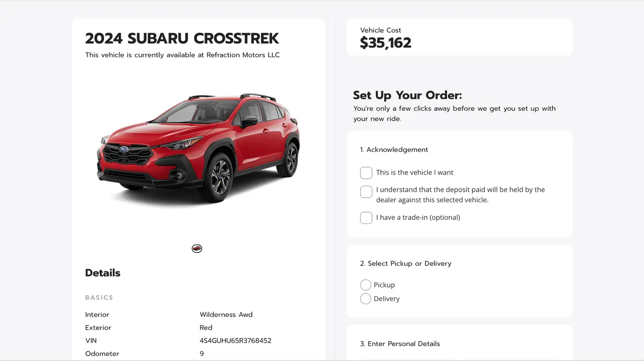The width and height of the screenshot is (644, 361).
Task: Choose the Delivery radio option
Action: click(x=366, y=299)
